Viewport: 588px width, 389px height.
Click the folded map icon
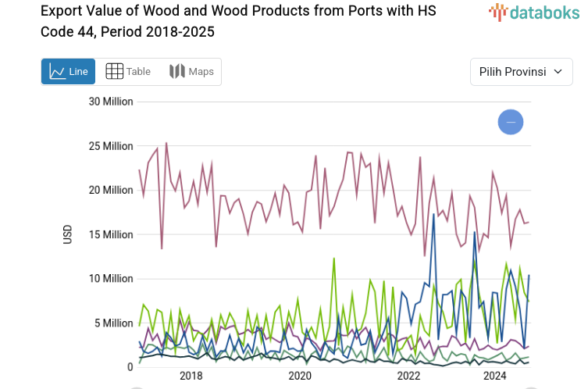coord(177,72)
